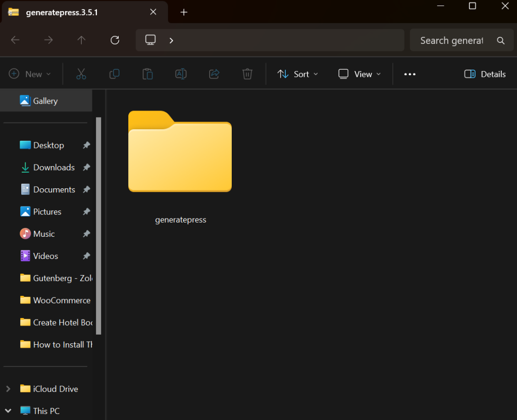The image size is (517, 420).
Task: Unpin Downloads from quick access
Action: (86, 168)
